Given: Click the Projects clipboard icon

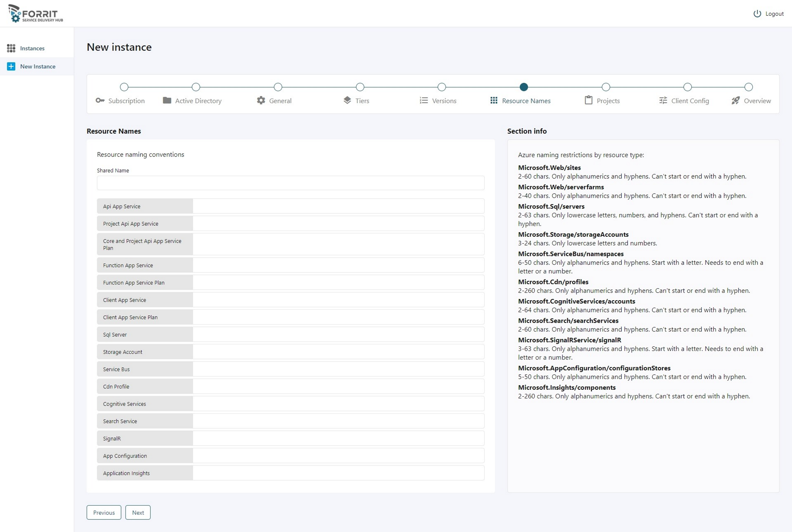Looking at the screenshot, I should coord(588,100).
